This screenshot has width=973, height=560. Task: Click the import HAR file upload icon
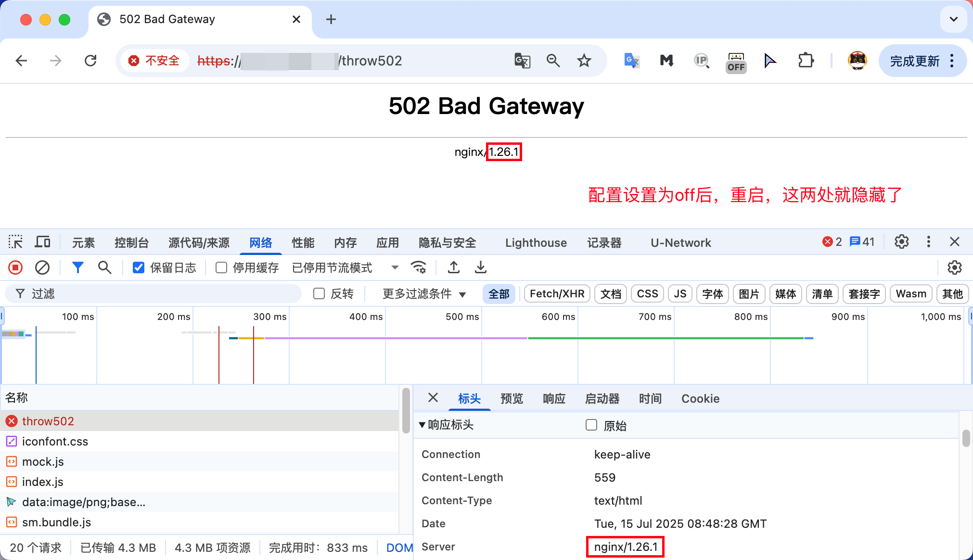tap(453, 267)
